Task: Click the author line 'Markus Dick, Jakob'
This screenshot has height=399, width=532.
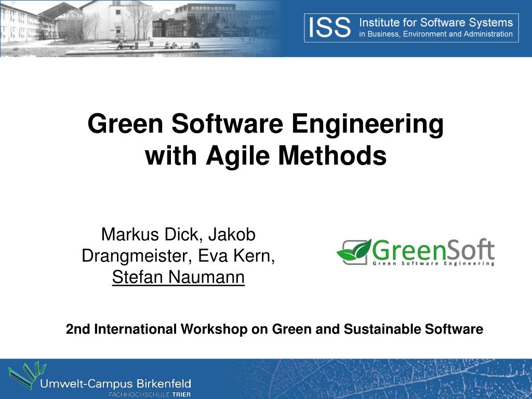Action: [179, 234]
